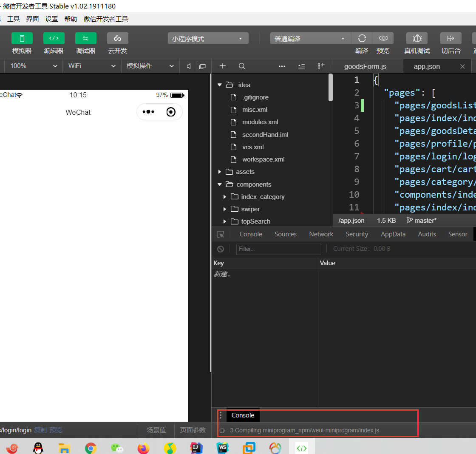
Task: Click the element inspector icon in devtools
Action: coord(221,235)
